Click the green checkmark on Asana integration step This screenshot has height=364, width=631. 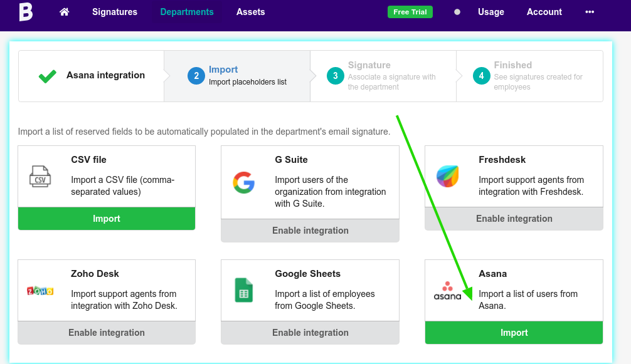click(x=47, y=76)
